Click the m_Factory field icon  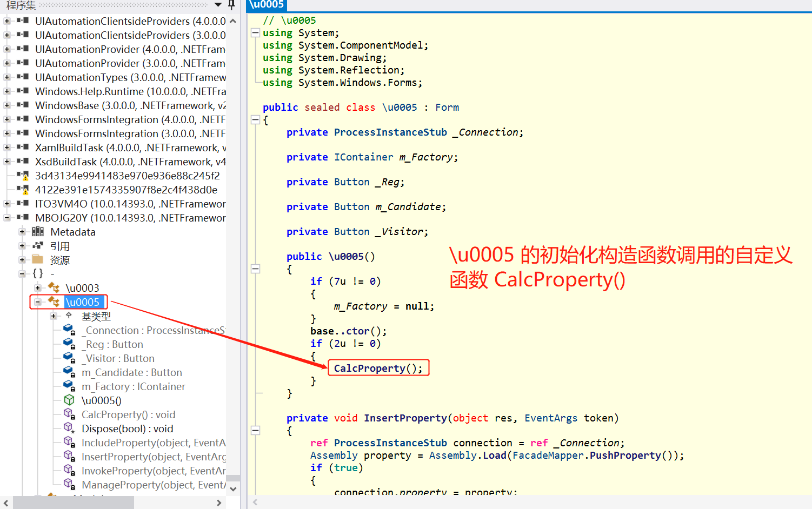69,386
